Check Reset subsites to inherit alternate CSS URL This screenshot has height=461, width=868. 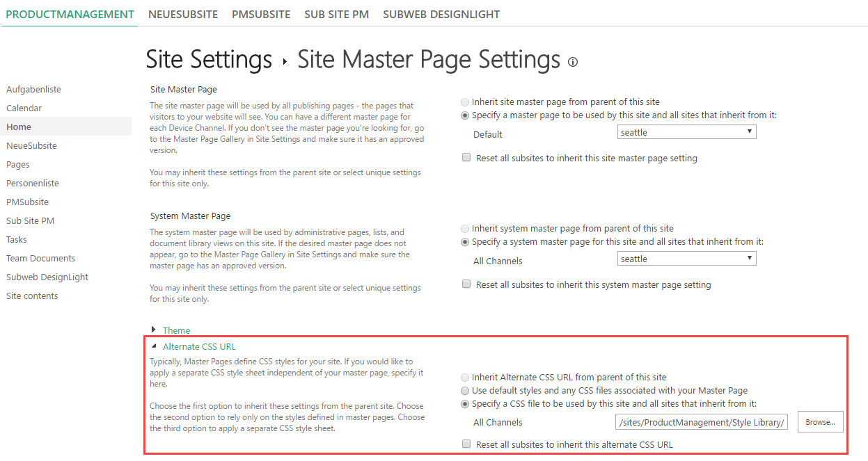[466, 444]
